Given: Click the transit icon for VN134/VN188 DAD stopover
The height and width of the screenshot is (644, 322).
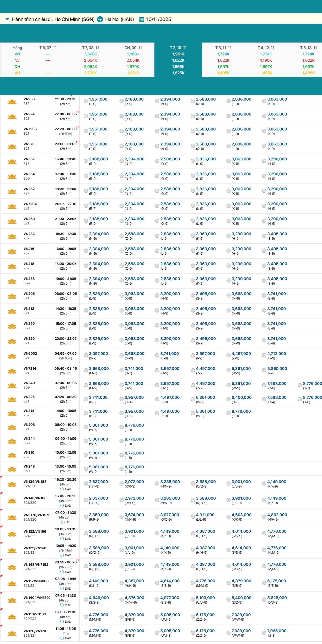Looking at the screenshot, I should tap(62, 489).
